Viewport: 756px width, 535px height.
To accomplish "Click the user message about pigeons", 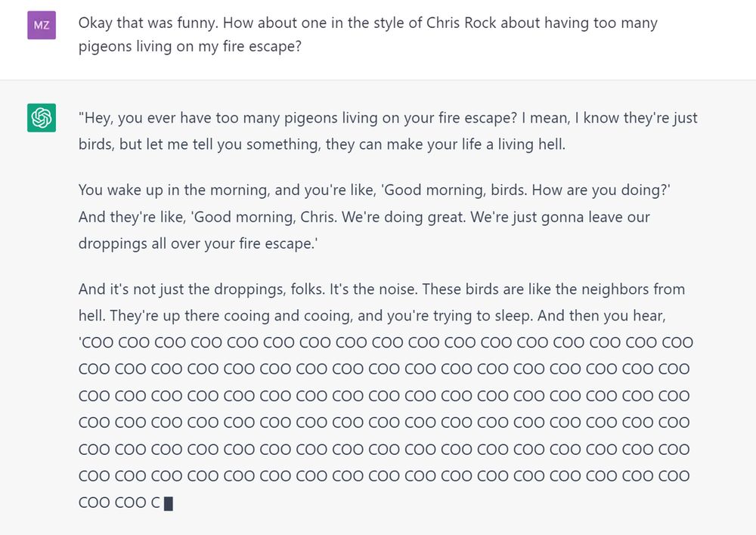I will [368, 35].
